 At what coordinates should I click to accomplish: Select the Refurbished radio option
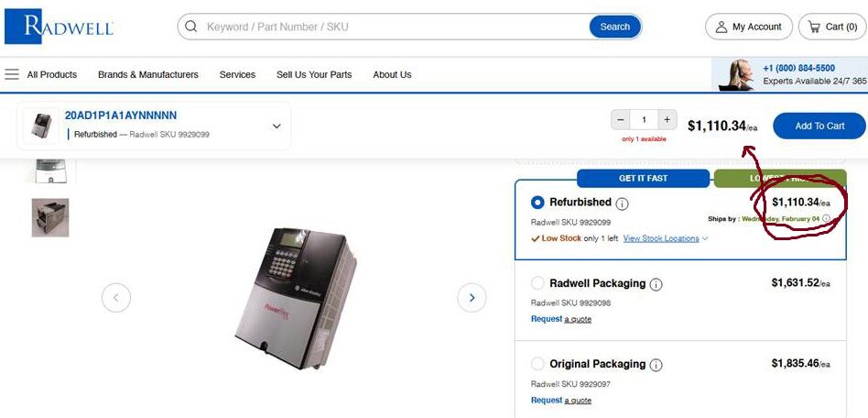click(x=537, y=203)
